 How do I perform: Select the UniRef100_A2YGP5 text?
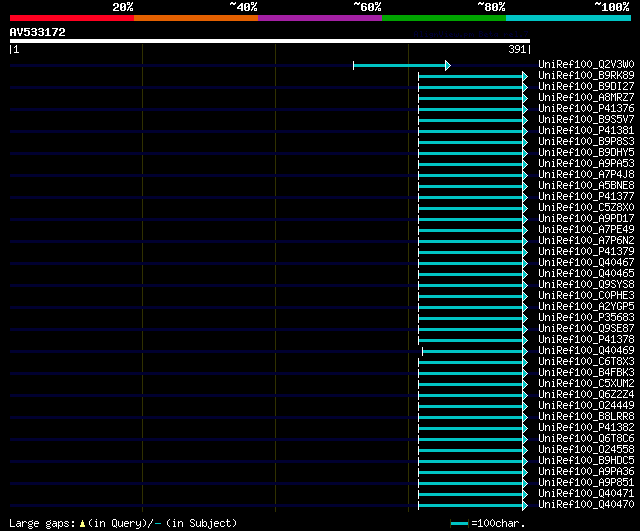pos(586,307)
